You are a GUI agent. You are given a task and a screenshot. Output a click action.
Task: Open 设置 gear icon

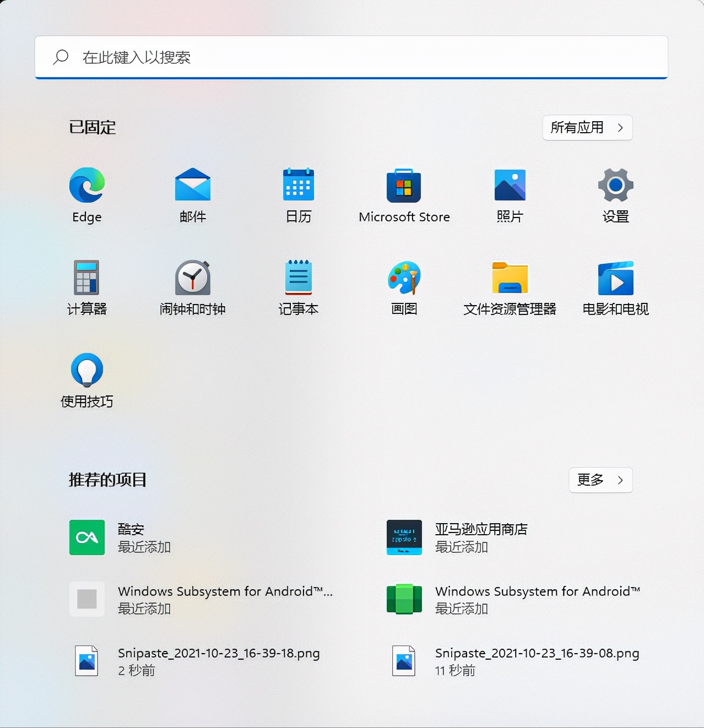(x=616, y=185)
